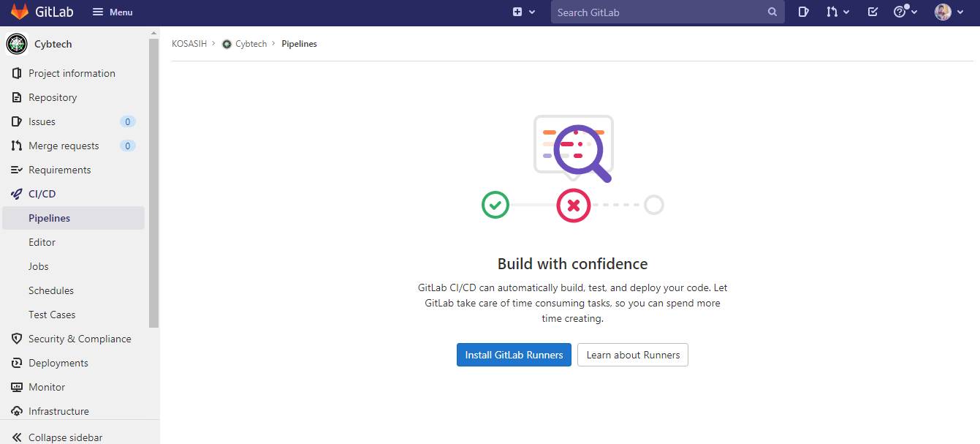Screen dimensions: 980x444
Task: Open Merge requests in sidebar
Action: 64,146
